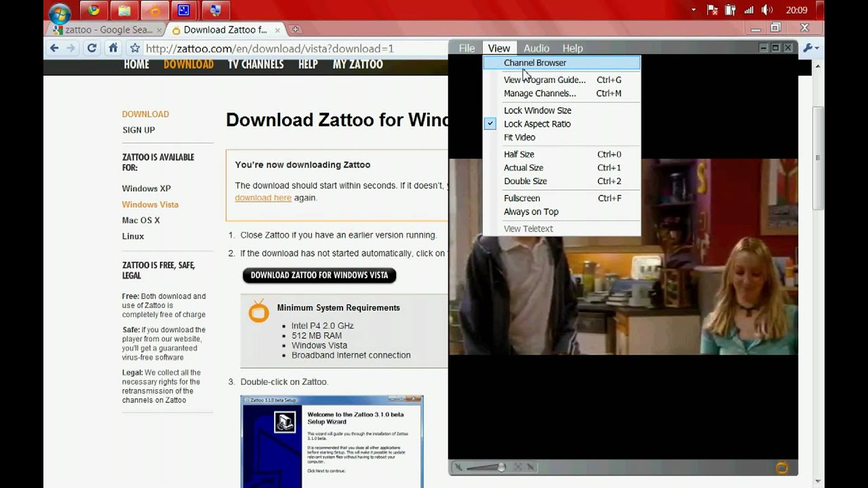Open Chrome from the taskbar
The width and height of the screenshot is (868, 488).
click(94, 10)
